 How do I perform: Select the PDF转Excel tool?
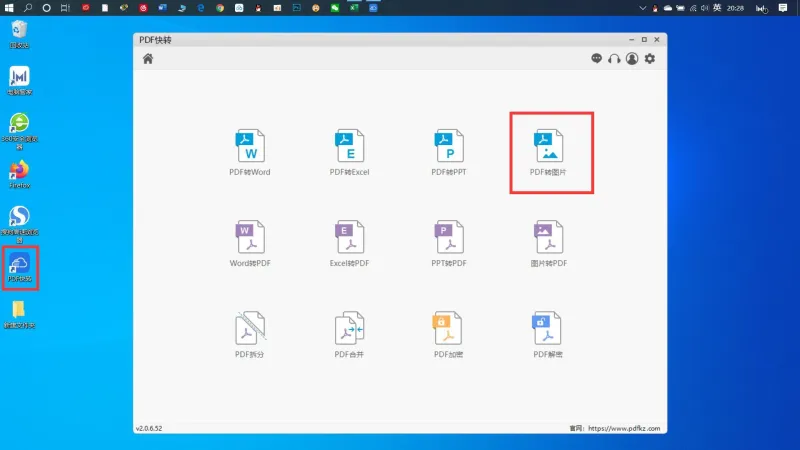pyautogui.click(x=349, y=152)
